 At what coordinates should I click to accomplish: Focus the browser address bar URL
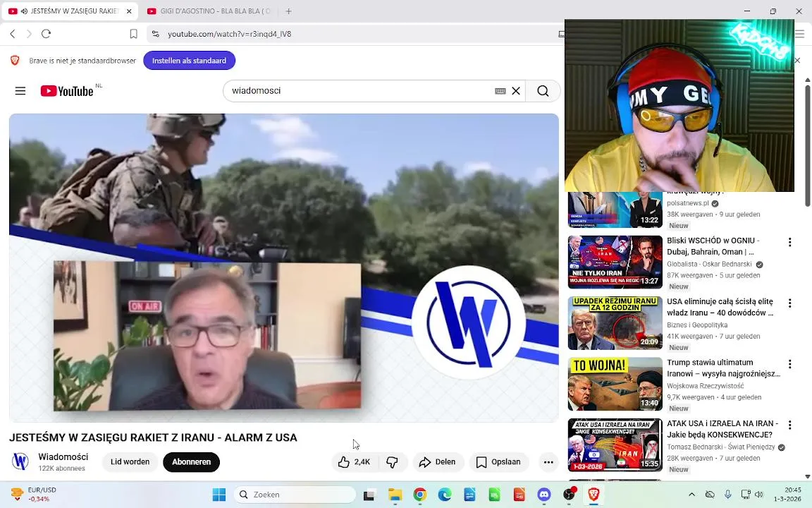(229, 34)
